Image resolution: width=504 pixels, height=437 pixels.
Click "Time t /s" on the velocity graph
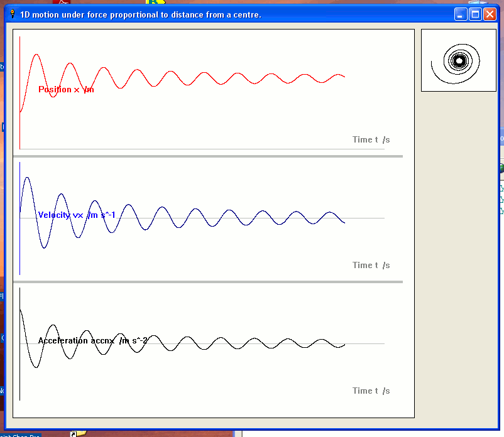pyautogui.click(x=371, y=265)
